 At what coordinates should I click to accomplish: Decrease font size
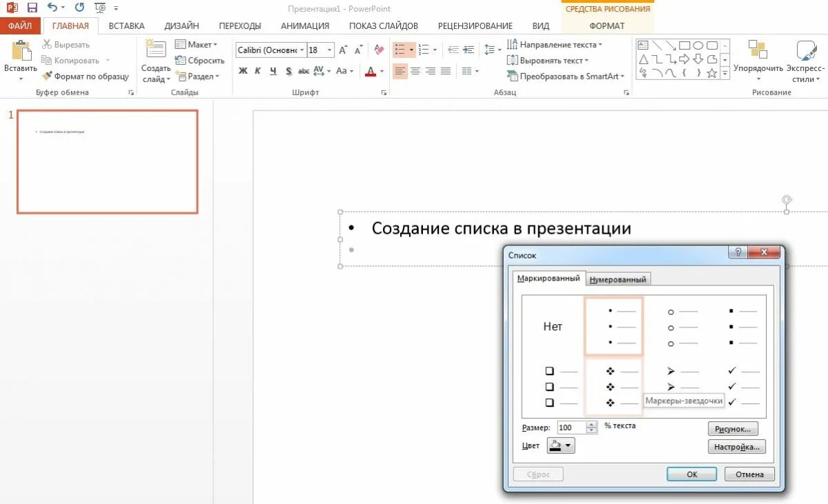point(359,50)
